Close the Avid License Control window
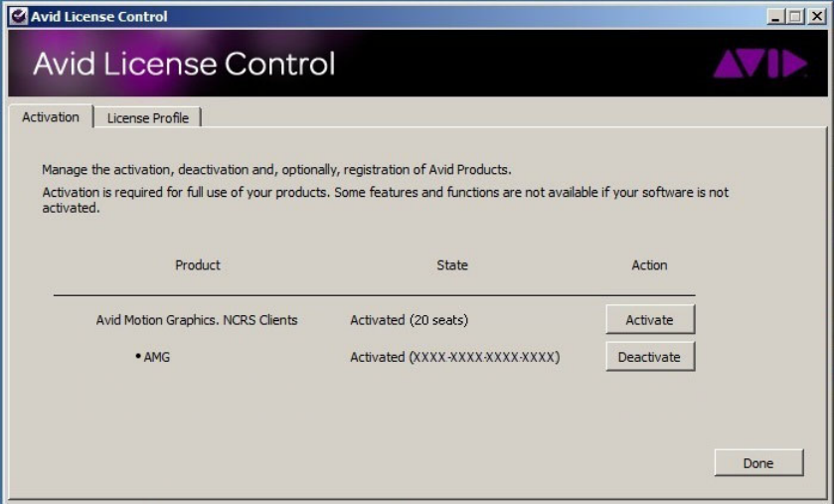834x504 pixels. (x=816, y=17)
